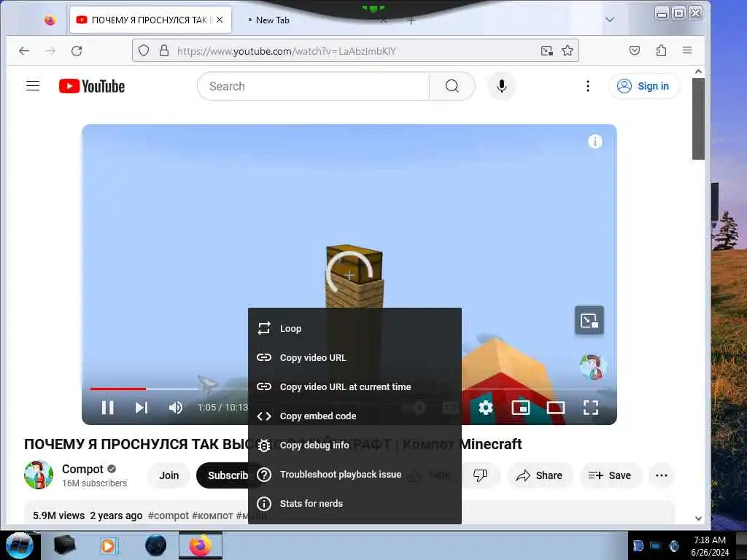Choose Copy video URL at current time
747x560 pixels.
(355, 386)
